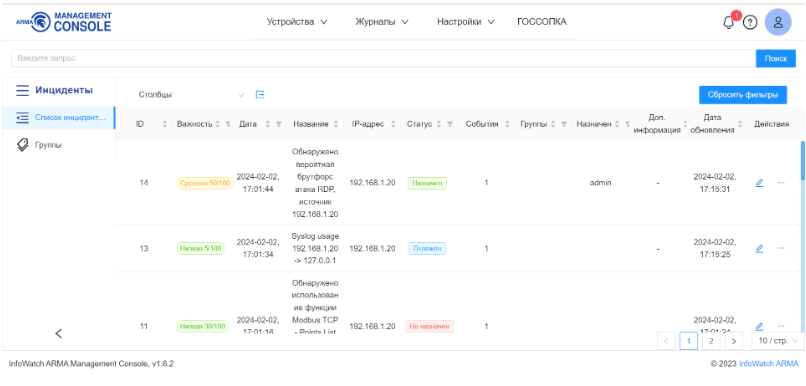Open the help question mark icon
This screenshot has height=386, width=806.
750,23
